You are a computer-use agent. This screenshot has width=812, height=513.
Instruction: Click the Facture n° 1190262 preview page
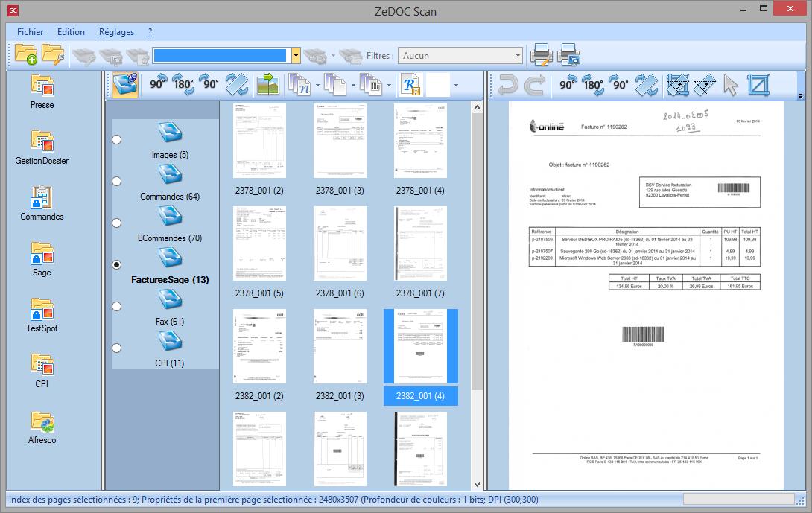click(x=646, y=295)
